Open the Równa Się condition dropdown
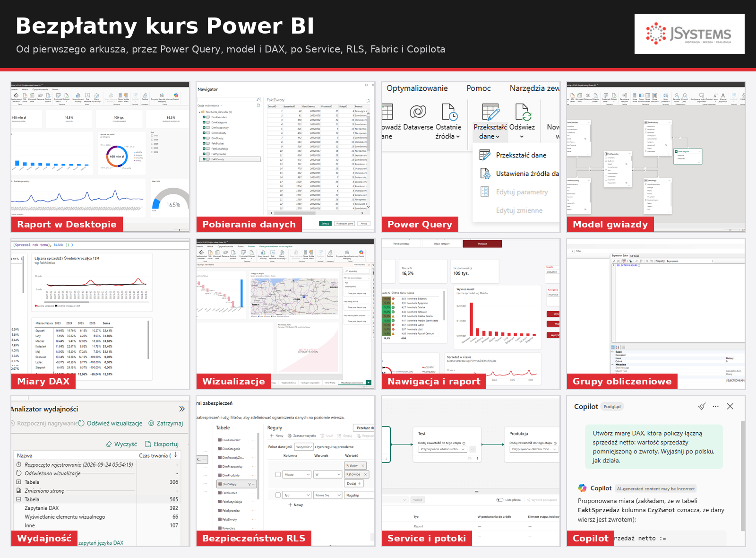The width and height of the screenshot is (756, 558). (328, 495)
